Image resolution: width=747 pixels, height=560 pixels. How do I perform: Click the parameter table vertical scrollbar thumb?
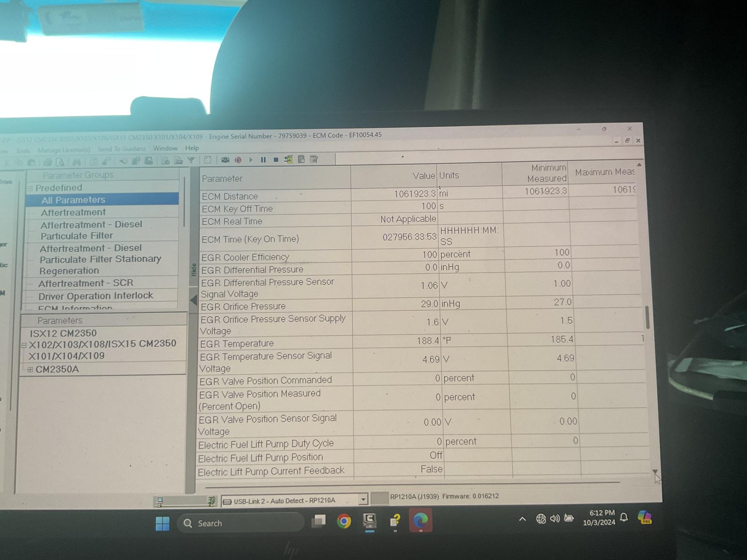tap(647, 317)
